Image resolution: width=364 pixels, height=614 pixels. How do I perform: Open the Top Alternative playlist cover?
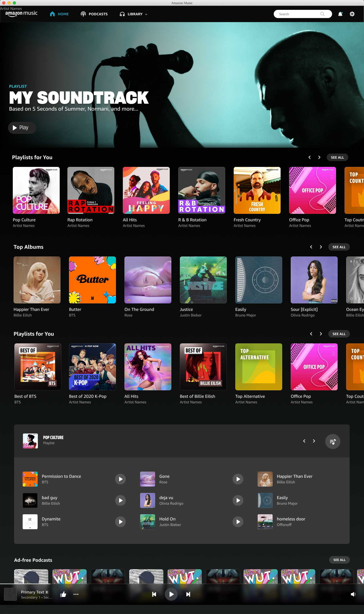259,367
